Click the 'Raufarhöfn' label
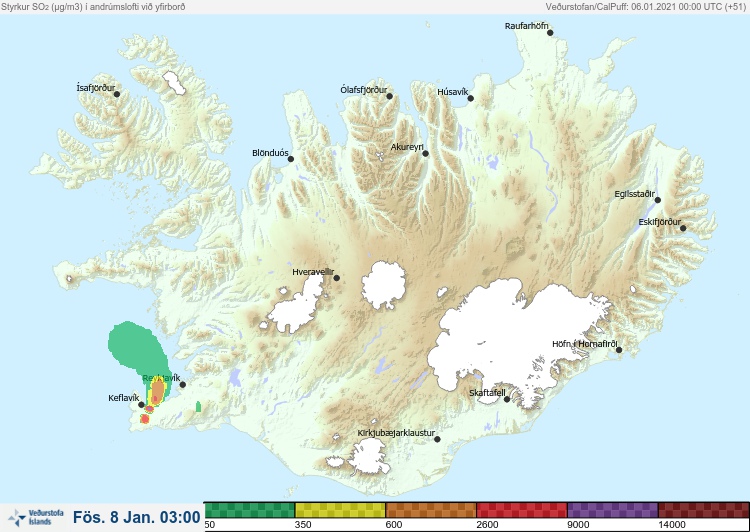 527,26
